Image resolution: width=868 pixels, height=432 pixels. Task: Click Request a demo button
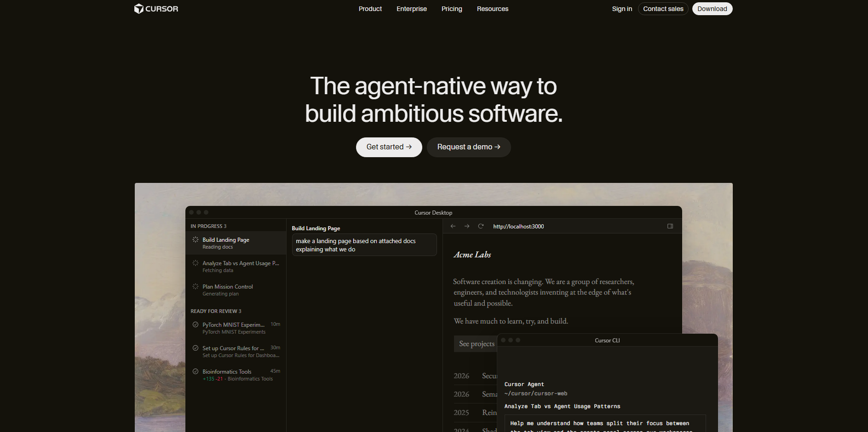(x=469, y=147)
